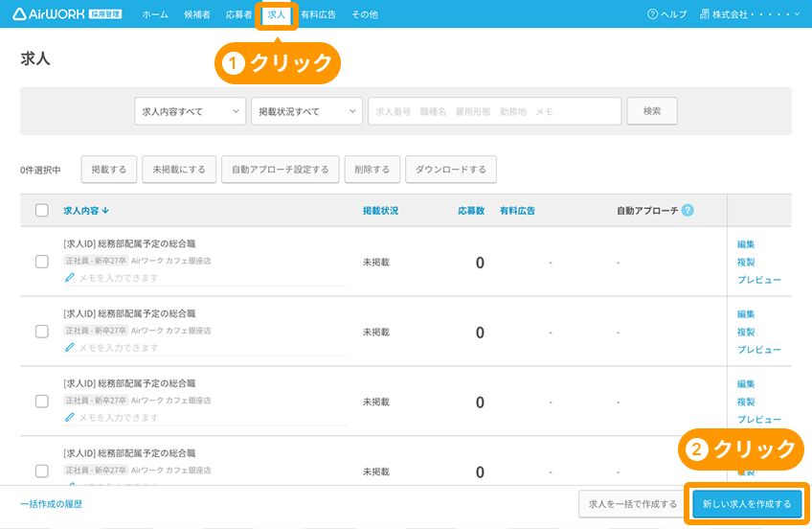Select the 求人 tab
Screen dimensions: 812x529
pyautogui.click(x=277, y=14)
